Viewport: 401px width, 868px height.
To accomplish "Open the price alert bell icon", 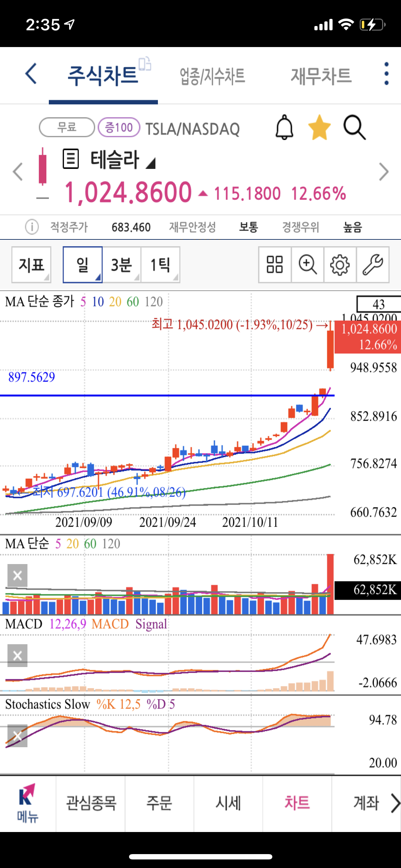I will click(284, 127).
